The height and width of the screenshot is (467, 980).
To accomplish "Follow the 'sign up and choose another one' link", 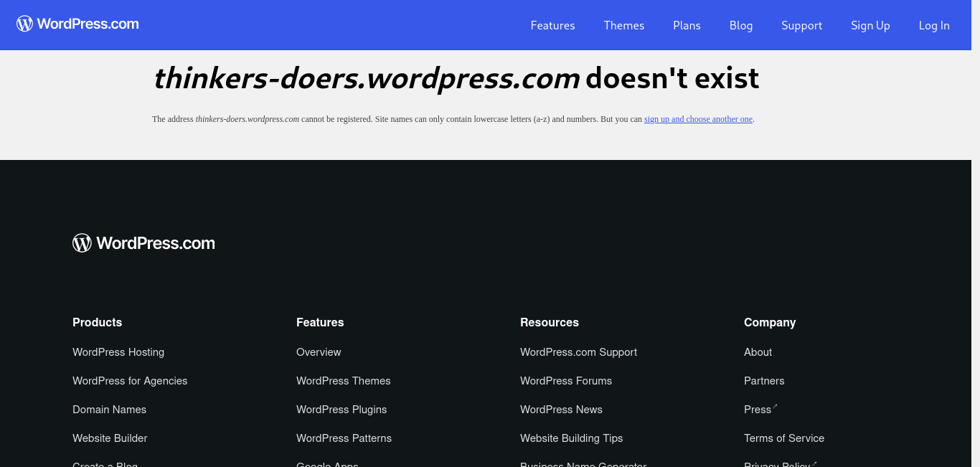I will 698,119.
